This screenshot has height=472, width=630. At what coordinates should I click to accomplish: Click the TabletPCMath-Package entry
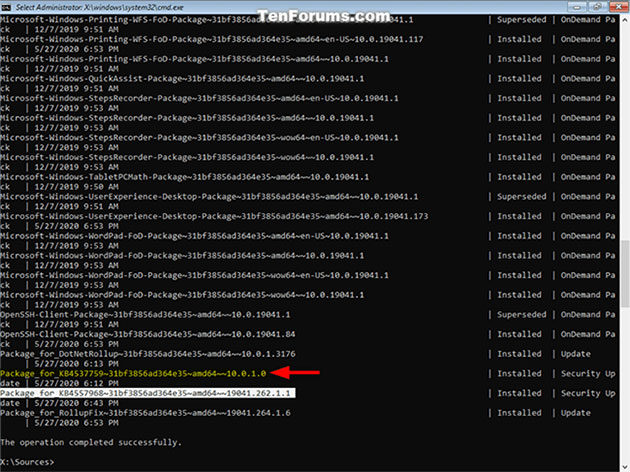click(x=184, y=177)
